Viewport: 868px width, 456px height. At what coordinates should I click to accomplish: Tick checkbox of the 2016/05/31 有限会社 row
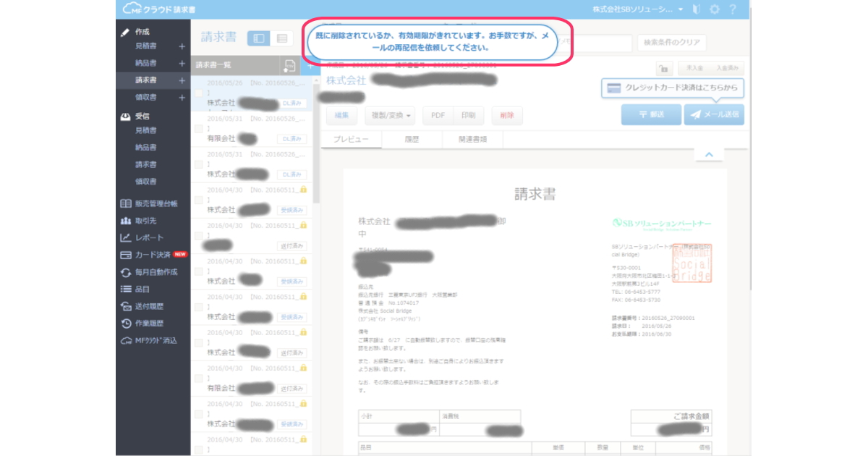[199, 129]
